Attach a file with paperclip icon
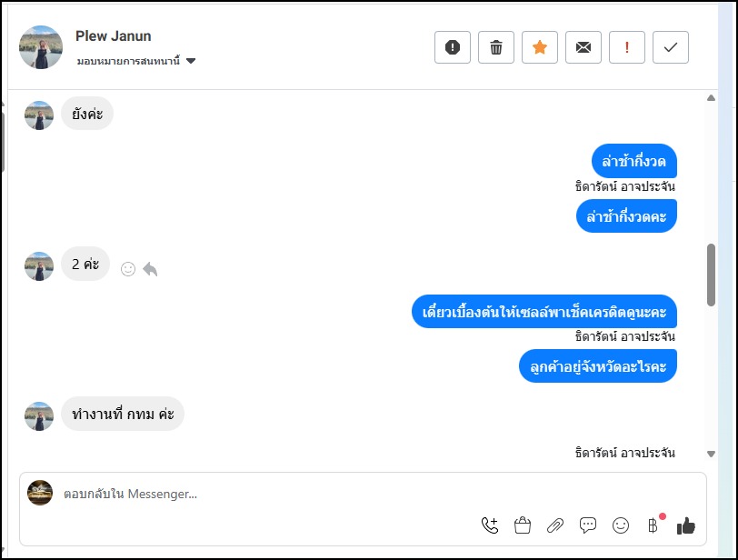Viewport: 738px width, 560px height. click(x=555, y=525)
